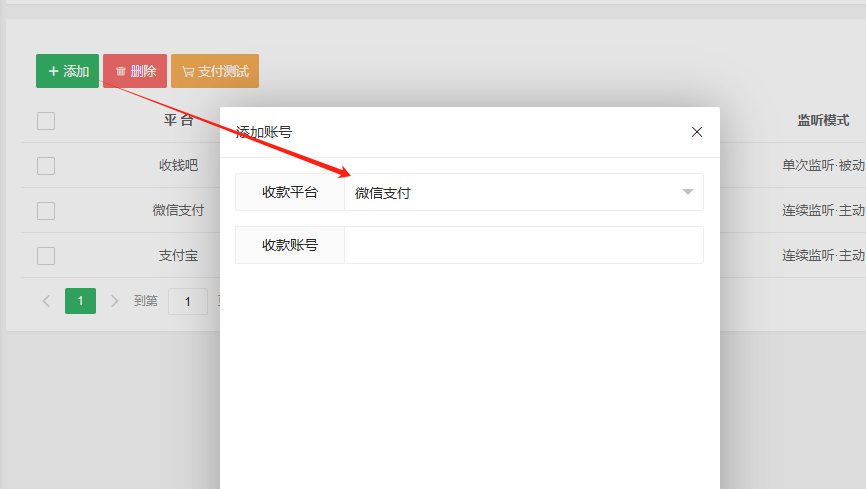866x489 pixels.
Task: Click the 到第 page jump input box
Action: click(187, 301)
